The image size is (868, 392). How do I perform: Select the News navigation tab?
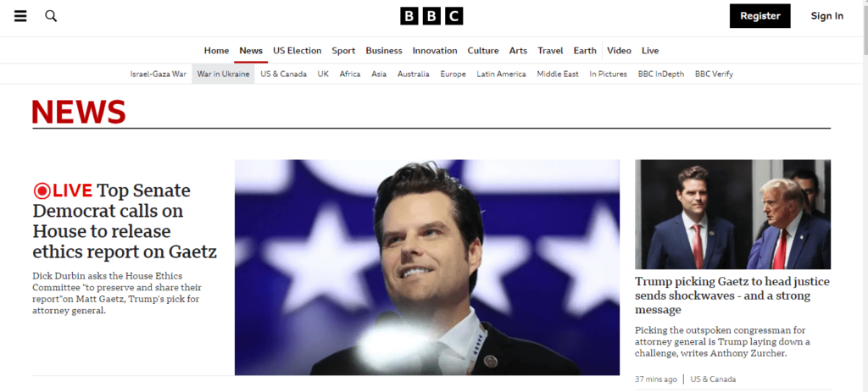click(x=251, y=51)
